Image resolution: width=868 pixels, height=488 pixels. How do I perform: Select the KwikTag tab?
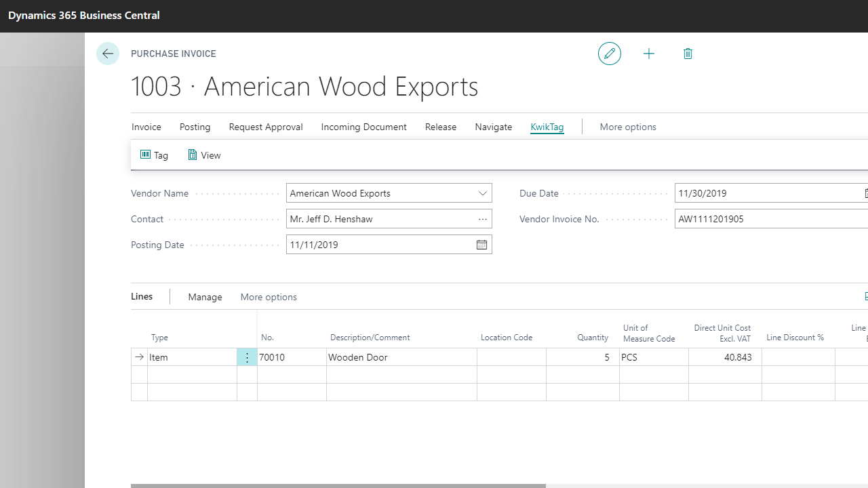point(547,127)
